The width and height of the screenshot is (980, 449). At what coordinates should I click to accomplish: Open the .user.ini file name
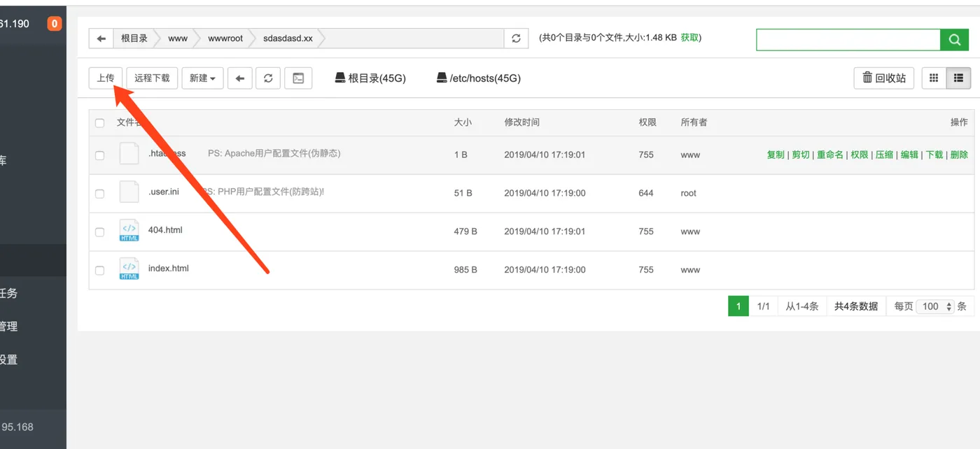pos(164,192)
